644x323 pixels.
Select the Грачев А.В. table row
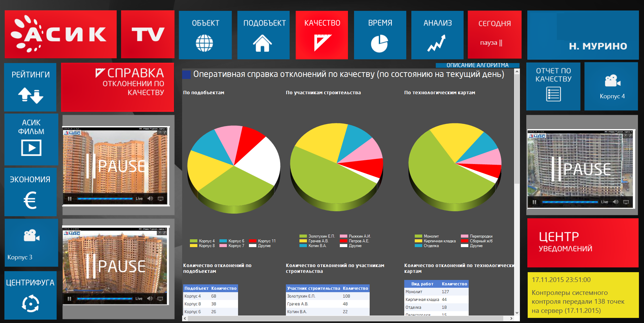point(328,304)
